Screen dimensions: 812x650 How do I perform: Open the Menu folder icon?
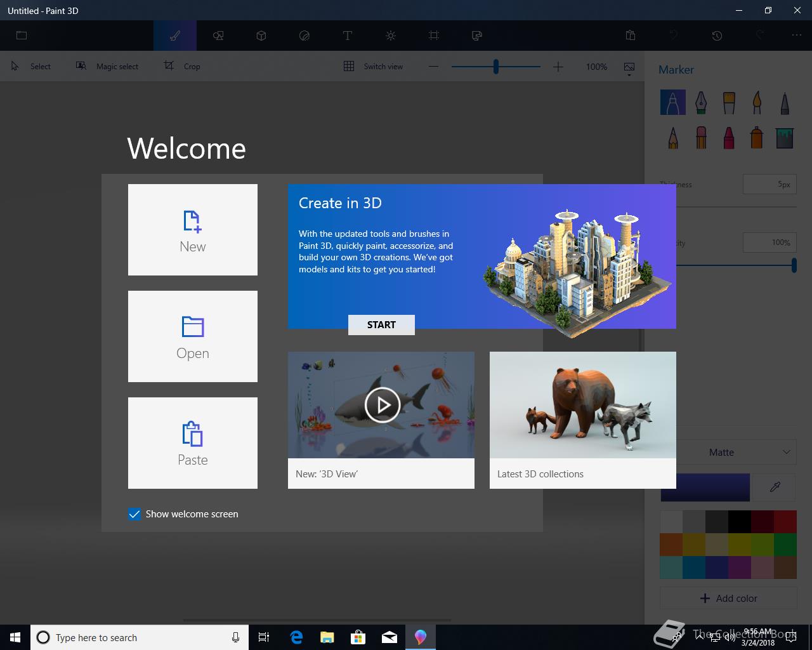[x=22, y=36]
